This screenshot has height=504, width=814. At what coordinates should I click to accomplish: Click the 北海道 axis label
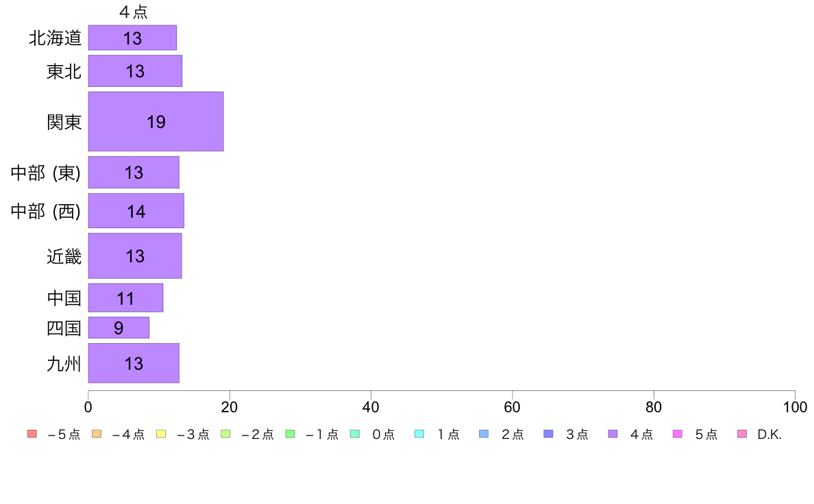pos(55,38)
